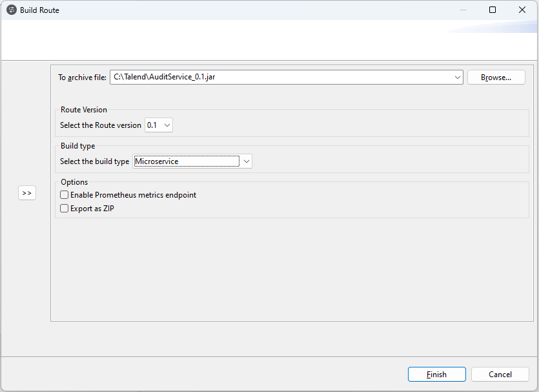The width and height of the screenshot is (539, 392).
Task: Maximize the Build Route window
Action: [x=493, y=10]
